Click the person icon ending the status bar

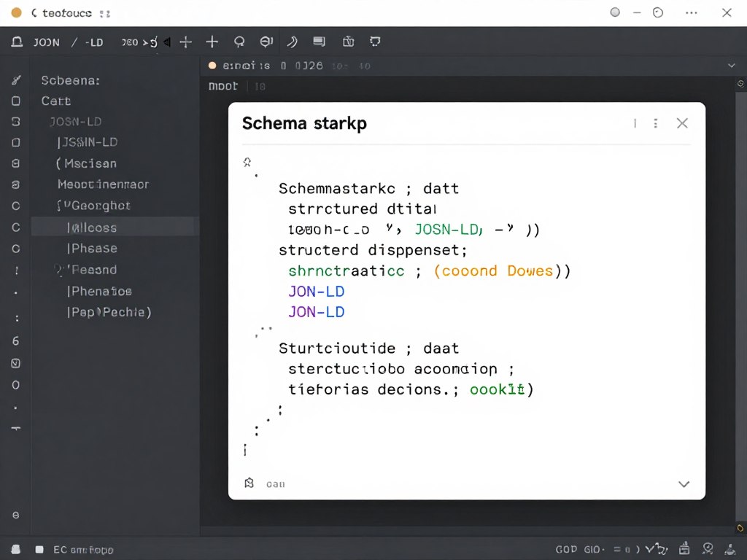coord(729,549)
